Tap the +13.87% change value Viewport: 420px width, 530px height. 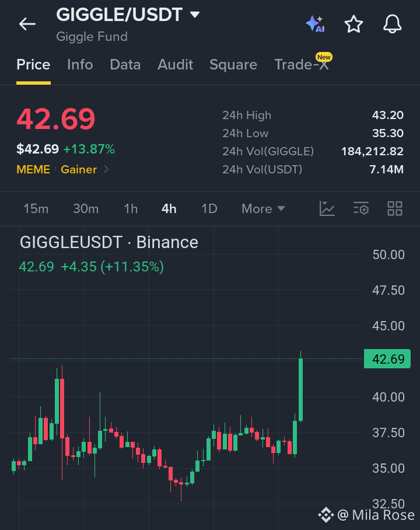point(89,149)
